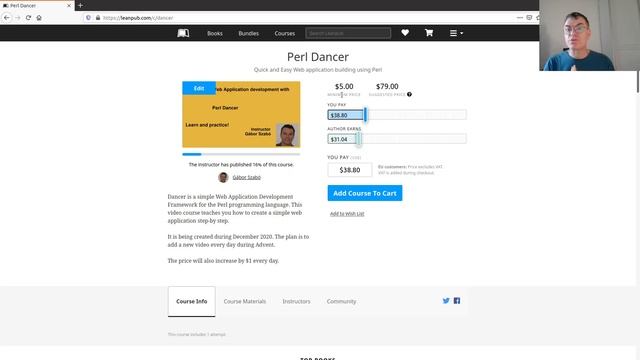
Task: Switch to the Course Materials tab
Action: [244, 301]
